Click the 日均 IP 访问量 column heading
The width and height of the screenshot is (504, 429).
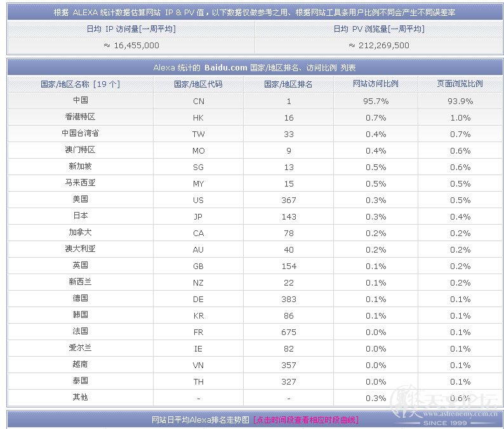coord(131,29)
